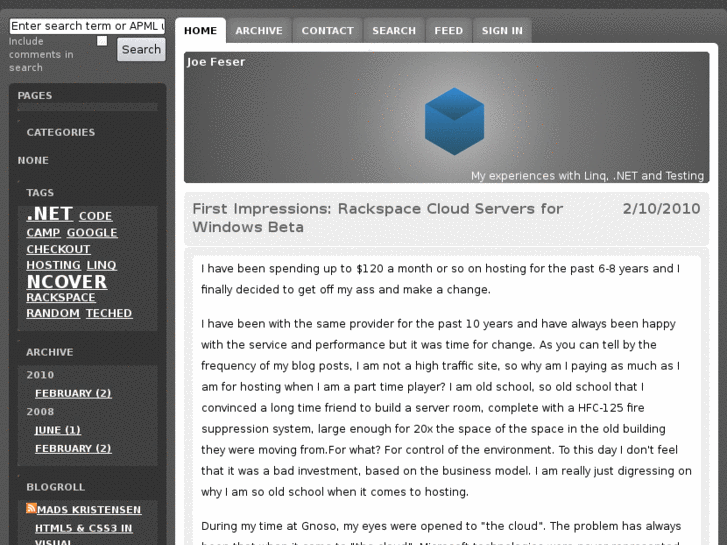Click the TAGS sidebar heading
Screen dimensions: 727x545
tap(40, 193)
